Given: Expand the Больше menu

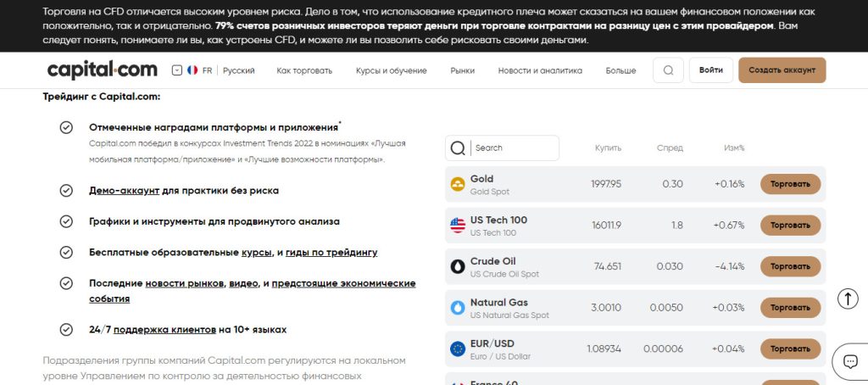Looking at the screenshot, I should tap(620, 70).
